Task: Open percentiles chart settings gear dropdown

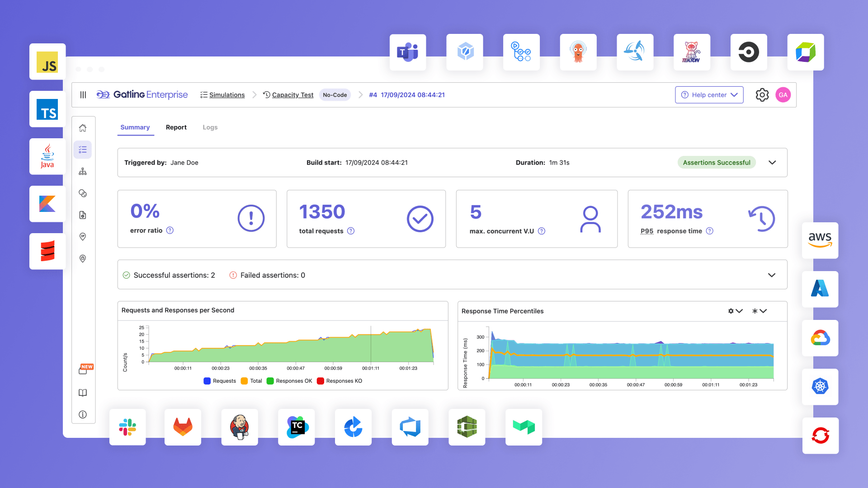Action: click(x=735, y=311)
